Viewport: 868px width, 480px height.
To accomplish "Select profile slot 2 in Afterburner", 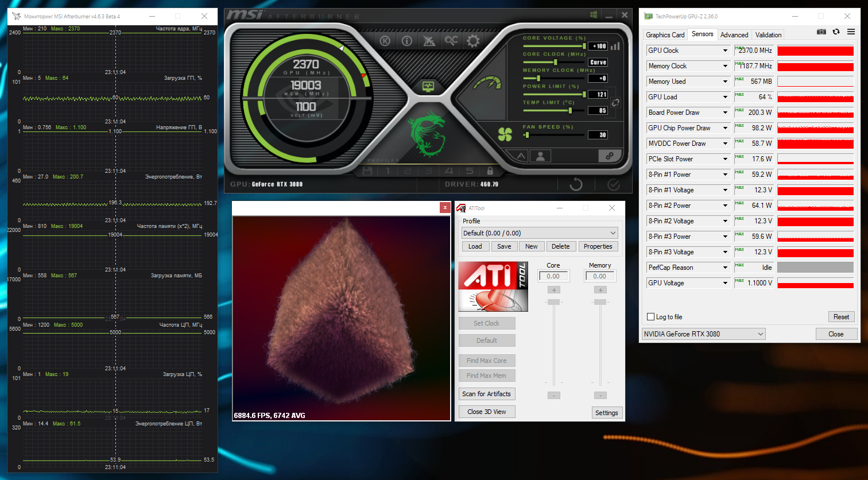I will [x=408, y=171].
